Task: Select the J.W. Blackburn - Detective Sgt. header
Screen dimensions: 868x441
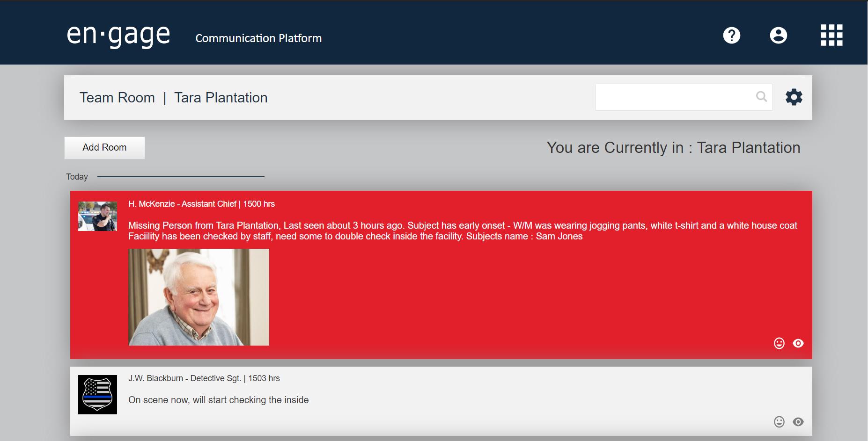Action: point(204,378)
